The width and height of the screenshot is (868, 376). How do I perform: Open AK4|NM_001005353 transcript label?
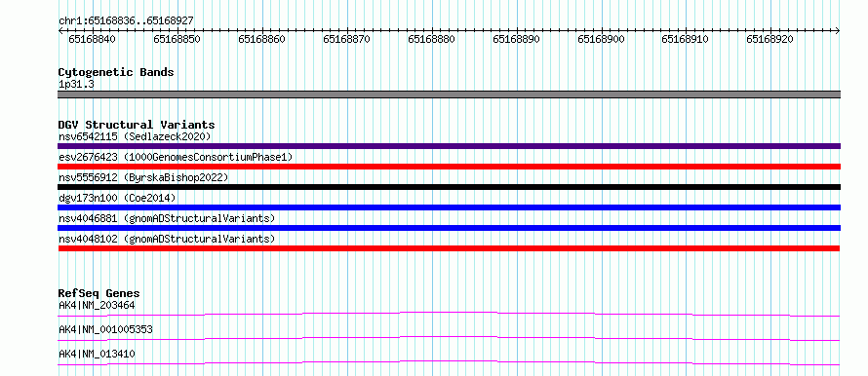[105, 329]
